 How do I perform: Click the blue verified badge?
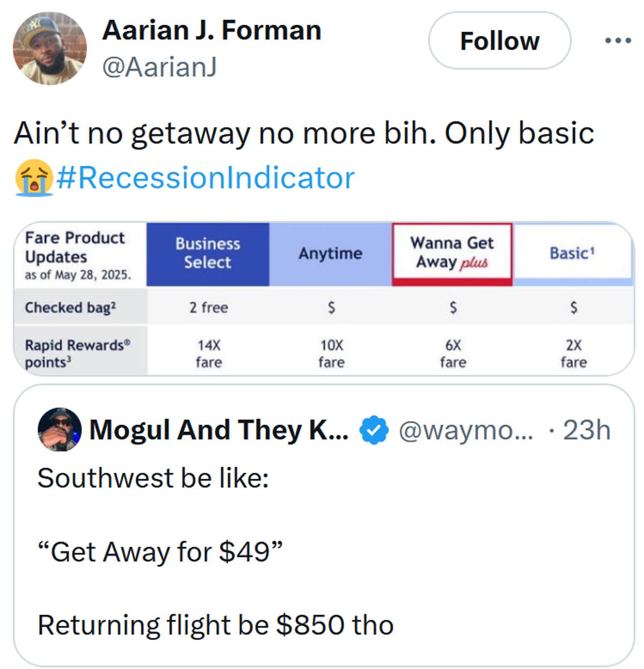click(374, 430)
